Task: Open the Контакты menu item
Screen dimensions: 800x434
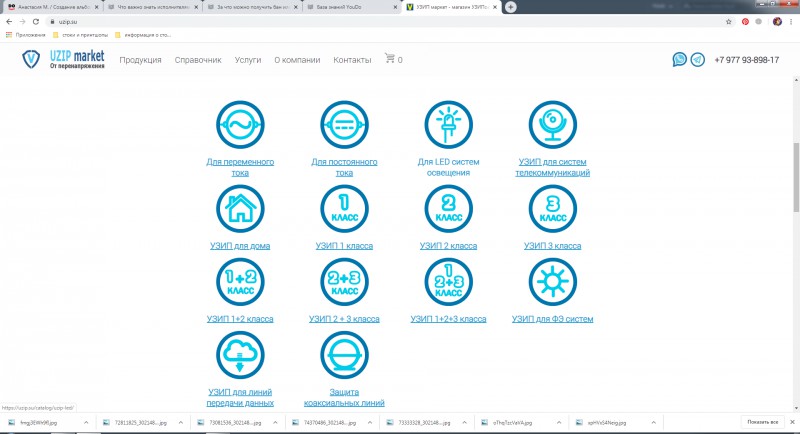Action: point(352,60)
